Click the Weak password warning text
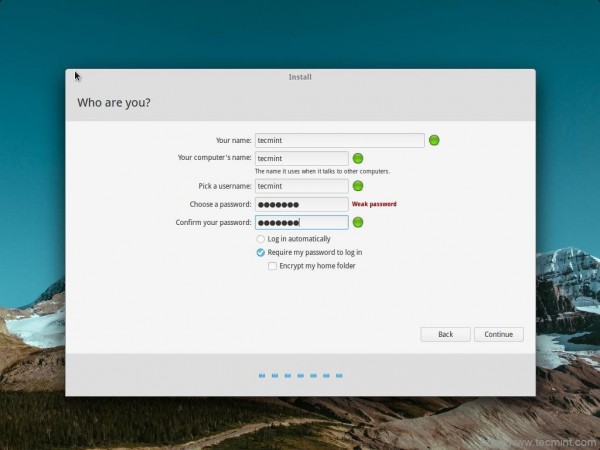The height and width of the screenshot is (450, 600). click(x=374, y=204)
